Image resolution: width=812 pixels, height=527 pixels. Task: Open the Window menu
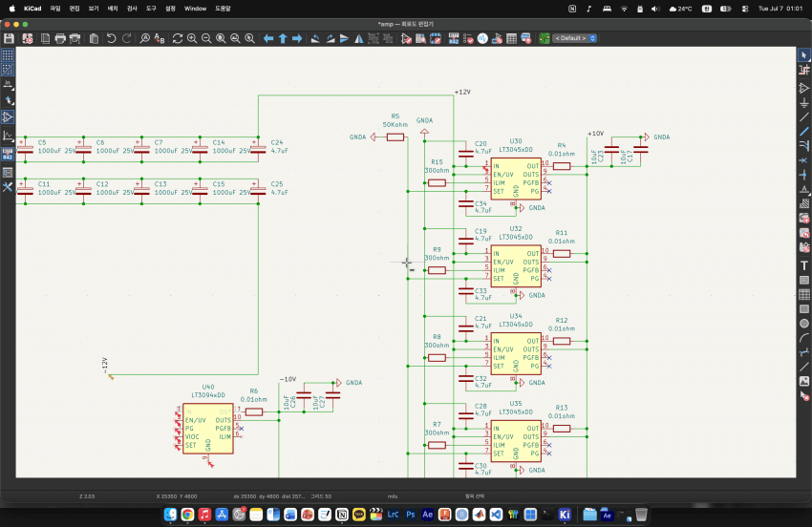(195, 9)
